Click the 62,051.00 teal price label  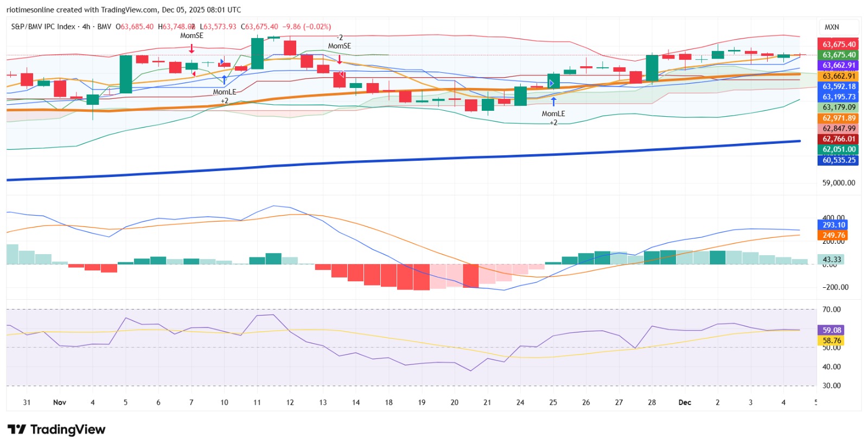838,149
